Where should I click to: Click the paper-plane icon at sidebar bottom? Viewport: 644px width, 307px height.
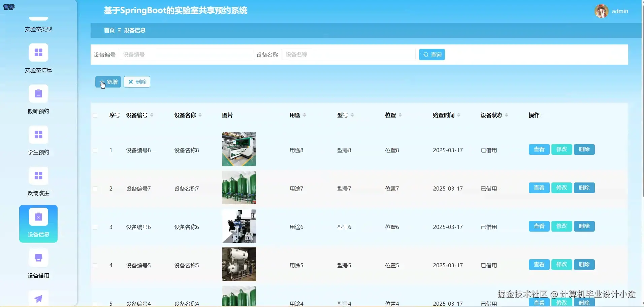coord(38,298)
